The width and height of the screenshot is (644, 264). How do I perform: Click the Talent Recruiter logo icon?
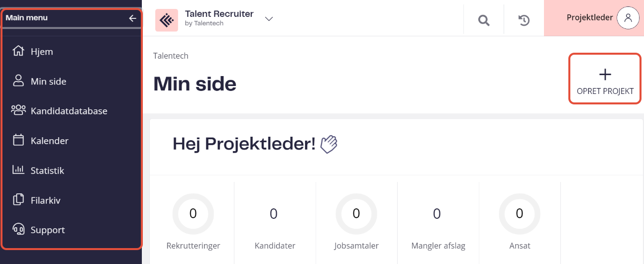coord(167,20)
